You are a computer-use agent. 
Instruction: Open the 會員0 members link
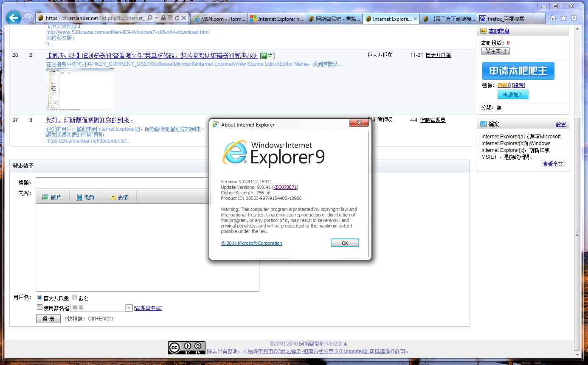[504, 86]
